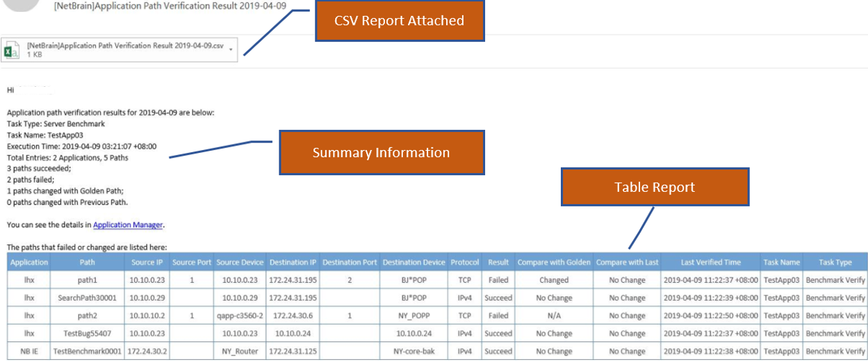Select the path1 table cell
The height and width of the screenshot is (362, 868).
pyautogui.click(x=88, y=280)
